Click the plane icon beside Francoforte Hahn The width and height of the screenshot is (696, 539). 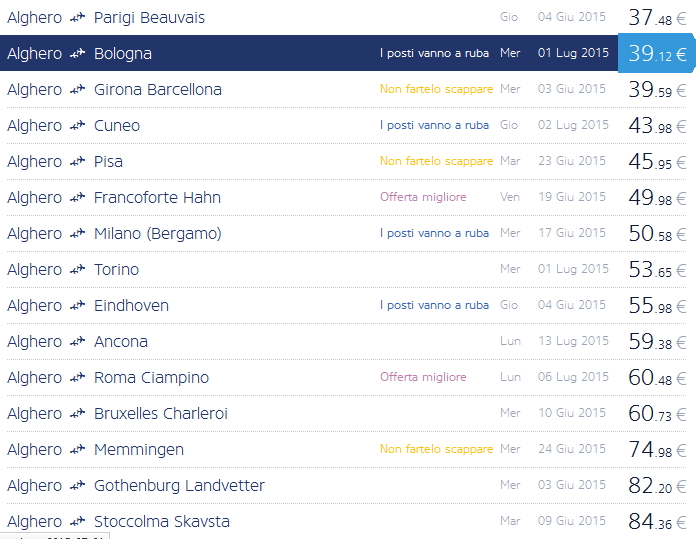click(x=77, y=198)
